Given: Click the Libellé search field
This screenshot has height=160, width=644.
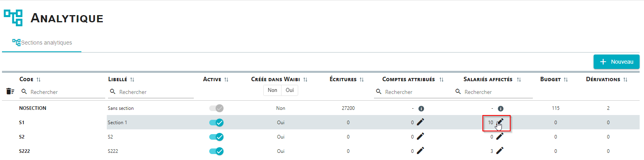Looking at the screenshot, I should click(x=151, y=92).
